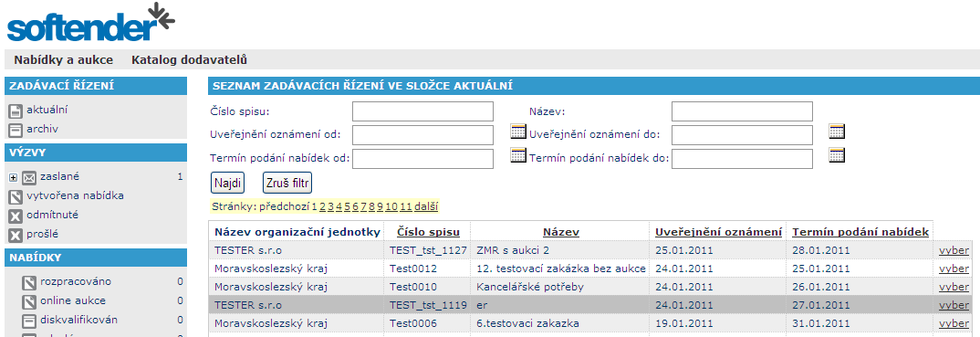Open calendar for Uveřejnění oznámení do

(x=837, y=132)
